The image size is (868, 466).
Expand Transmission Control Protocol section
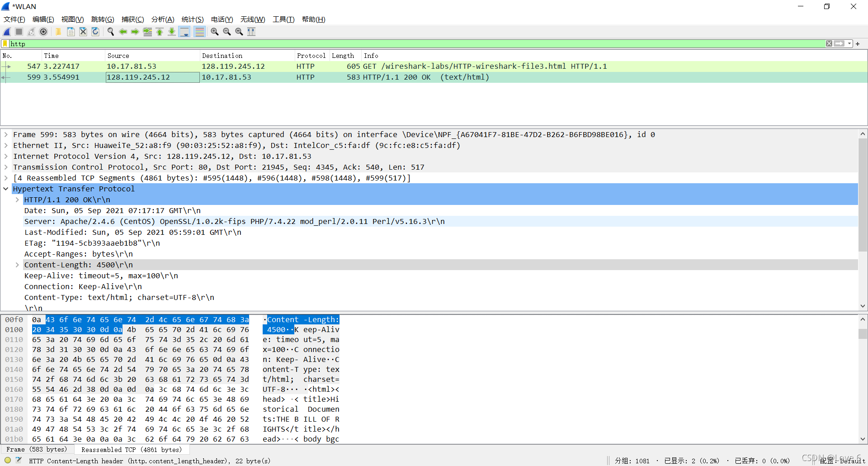(6, 167)
